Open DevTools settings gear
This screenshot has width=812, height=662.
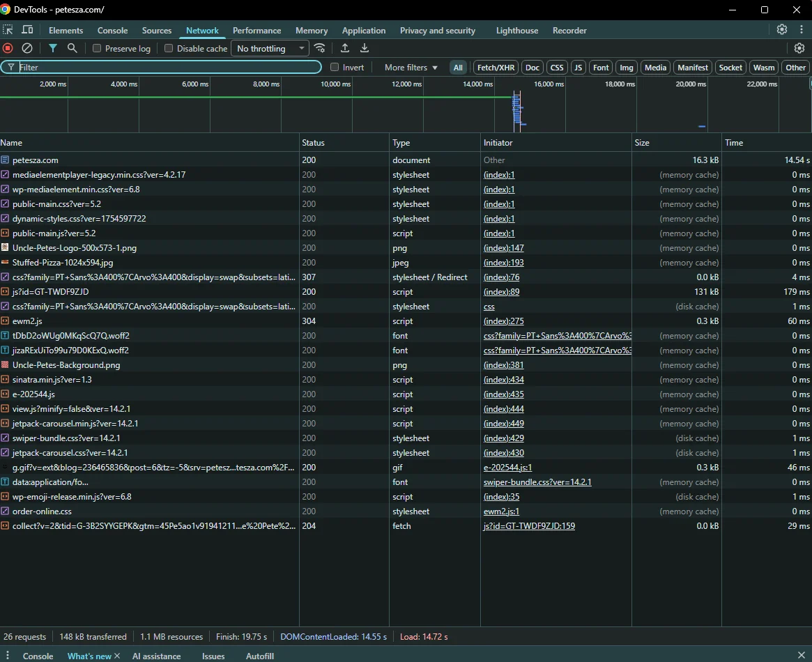(781, 30)
